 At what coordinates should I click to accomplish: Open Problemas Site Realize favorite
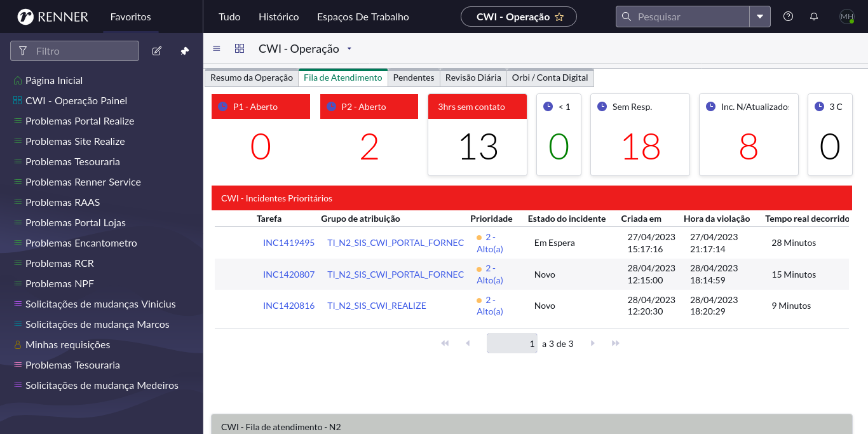point(75,142)
